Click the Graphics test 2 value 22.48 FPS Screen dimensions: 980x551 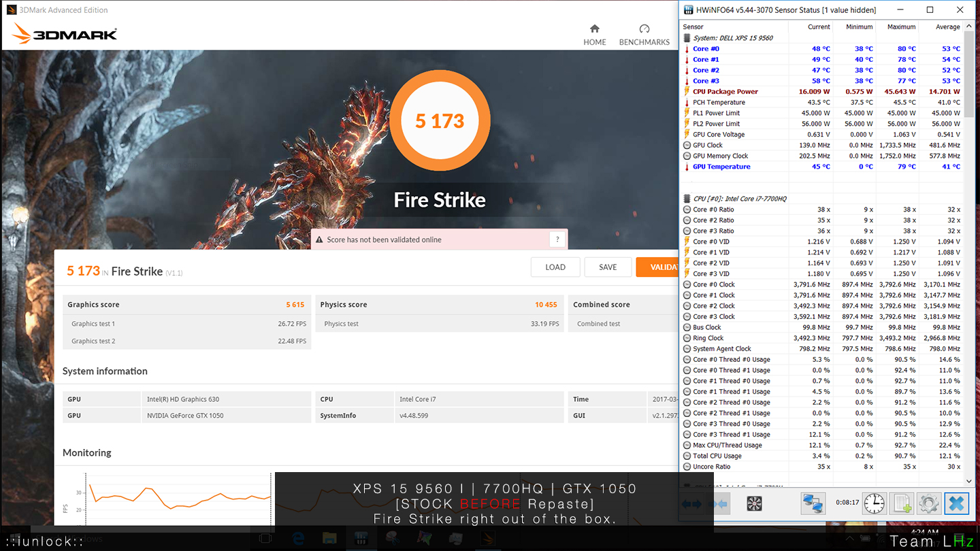(x=292, y=341)
